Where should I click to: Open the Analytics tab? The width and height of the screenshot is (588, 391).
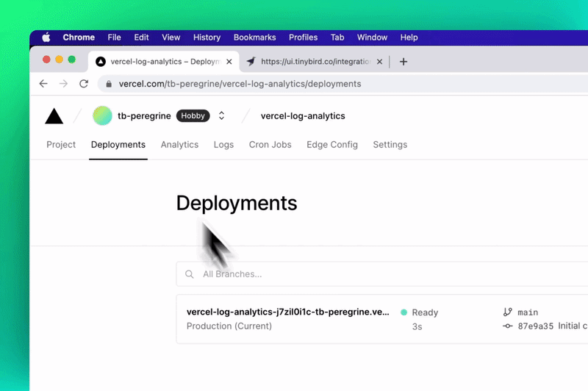179,145
